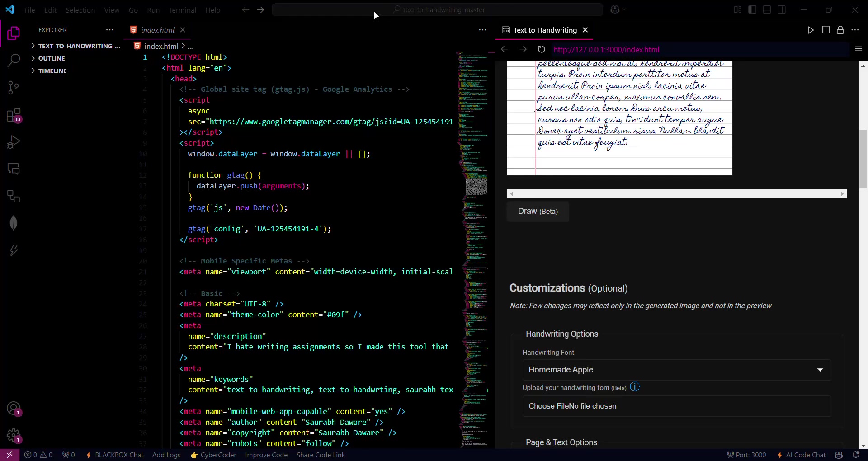Toggle the bottom panel layout icon

coord(767,9)
